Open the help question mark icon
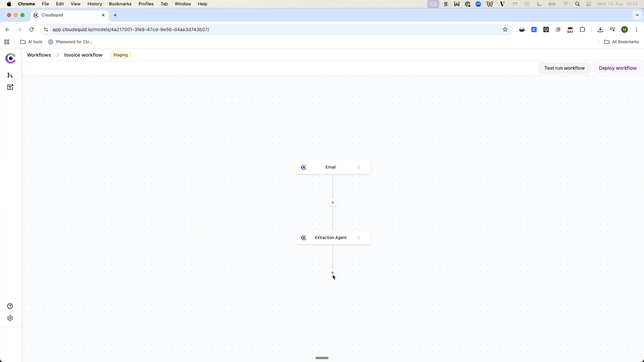This screenshot has height=362, width=644. click(10, 306)
